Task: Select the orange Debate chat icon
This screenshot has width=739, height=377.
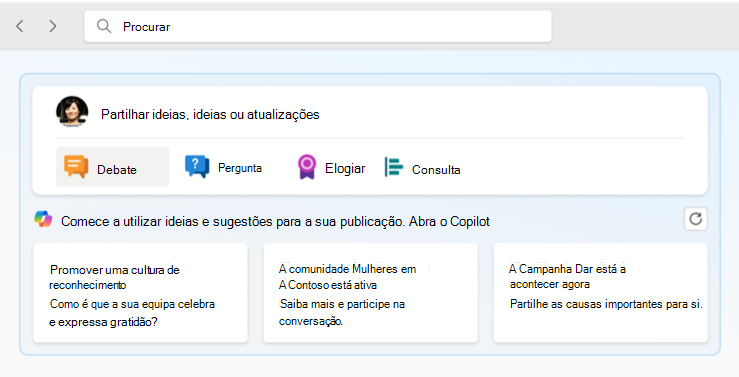Action: pos(76,167)
